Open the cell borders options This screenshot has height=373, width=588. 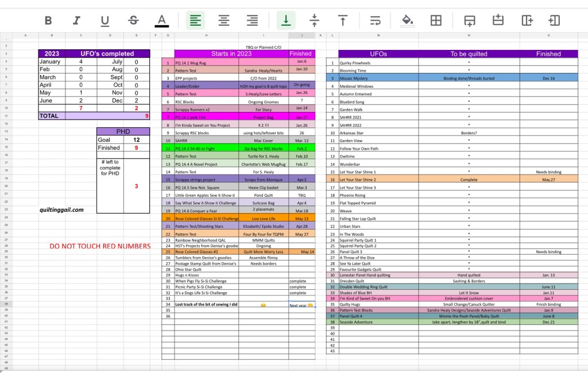pos(436,21)
